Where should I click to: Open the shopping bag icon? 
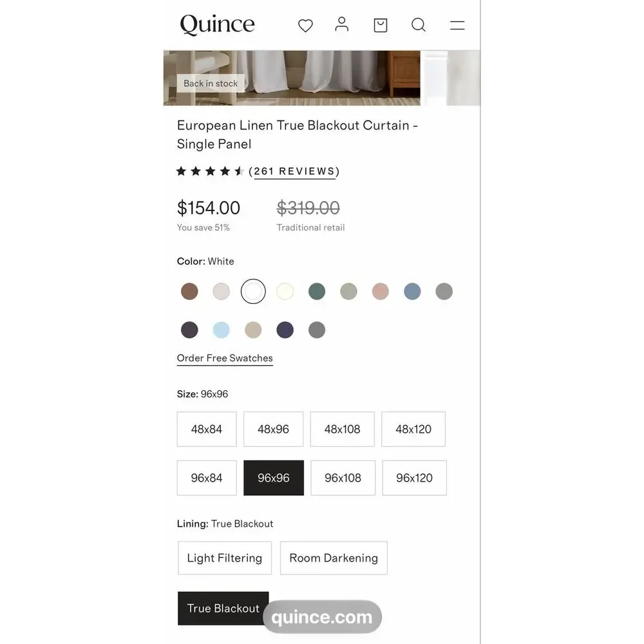point(381,25)
